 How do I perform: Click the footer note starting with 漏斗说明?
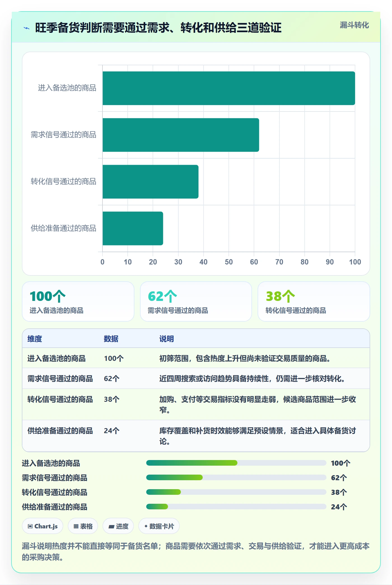(x=196, y=551)
